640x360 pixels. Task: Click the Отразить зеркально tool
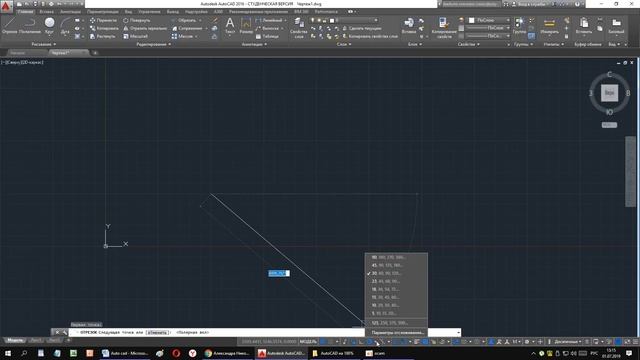tap(145, 29)
